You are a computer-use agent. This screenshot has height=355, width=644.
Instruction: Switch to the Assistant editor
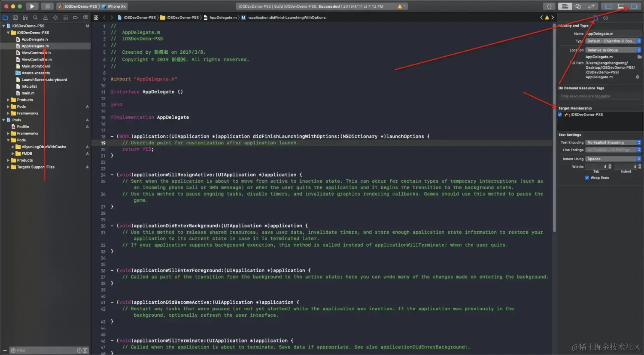click(578, 6)
